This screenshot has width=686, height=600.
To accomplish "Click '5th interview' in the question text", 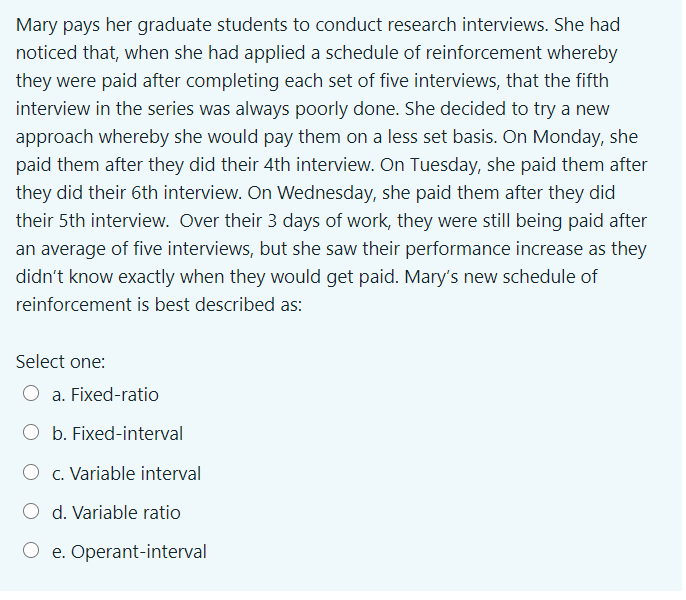I will pyautogui.click(x=113, y=223).
